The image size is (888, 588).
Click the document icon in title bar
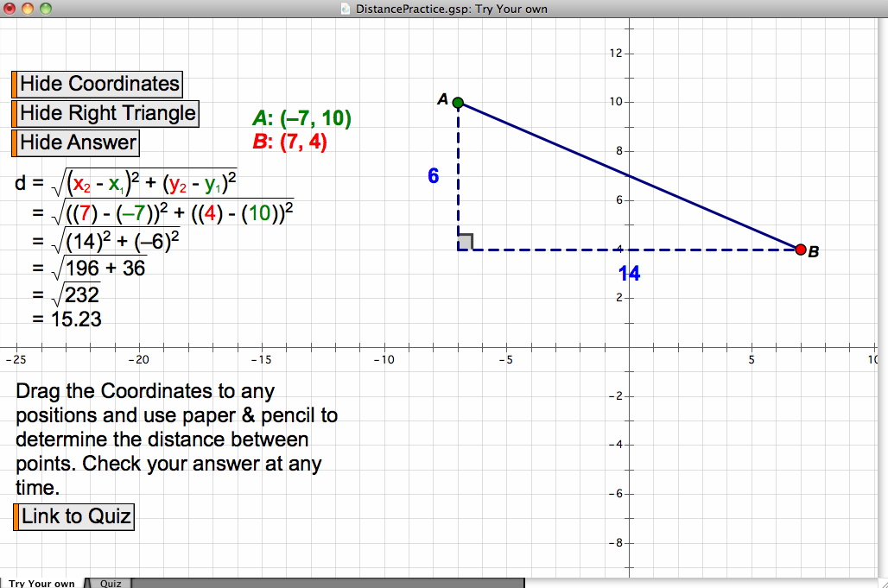click(x=346, y=9)
